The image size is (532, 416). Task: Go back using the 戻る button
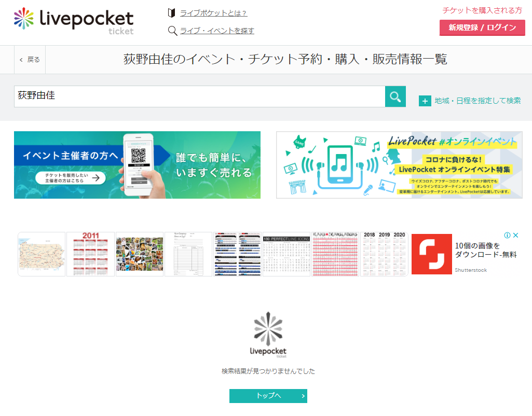[30, 60]
